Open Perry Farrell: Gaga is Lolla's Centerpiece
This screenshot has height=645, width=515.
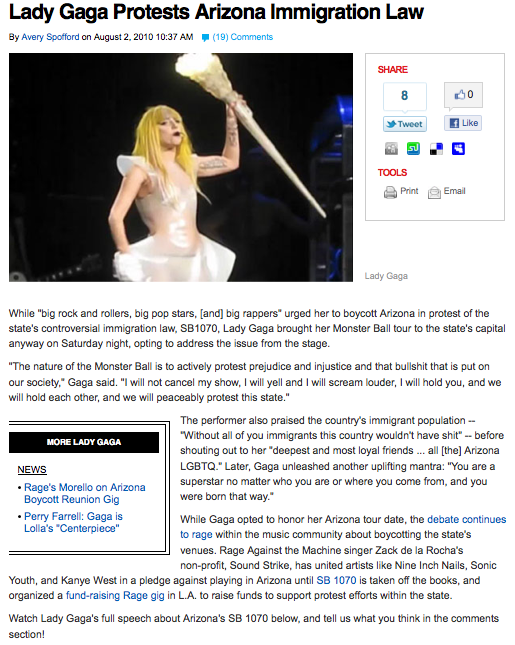point(73,522)
